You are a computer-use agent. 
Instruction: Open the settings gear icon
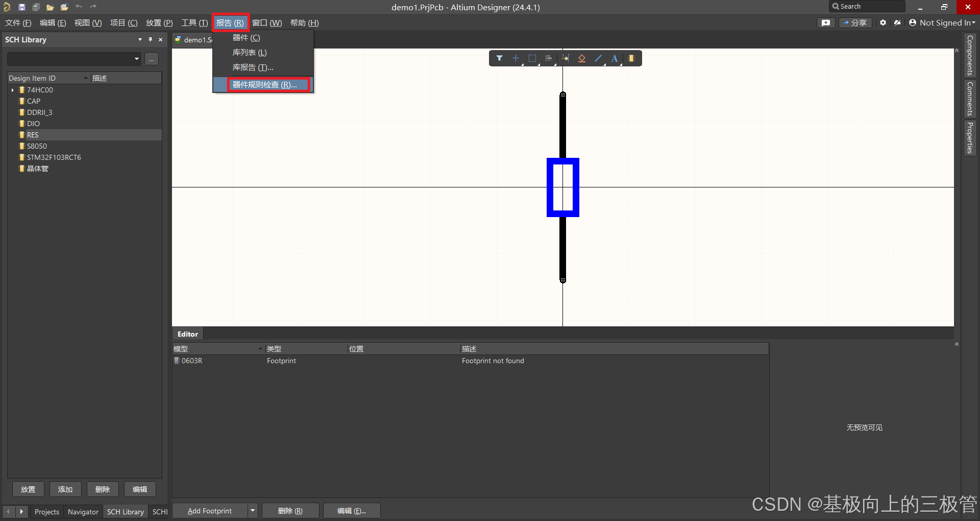point(883,23)
